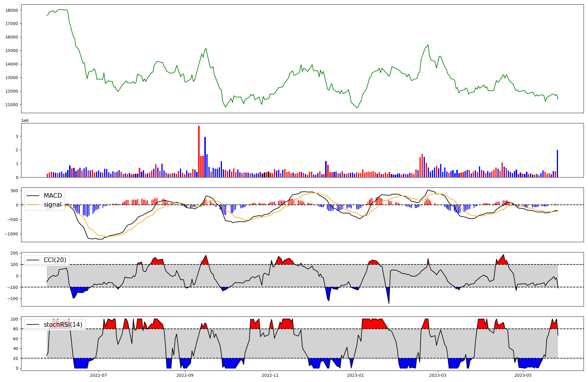Image resolution: width=588 pixels, height=382 pixels.
Task: Click the orange signal legend line swatch
Action: pyautogui.click(x=33, y=205)
